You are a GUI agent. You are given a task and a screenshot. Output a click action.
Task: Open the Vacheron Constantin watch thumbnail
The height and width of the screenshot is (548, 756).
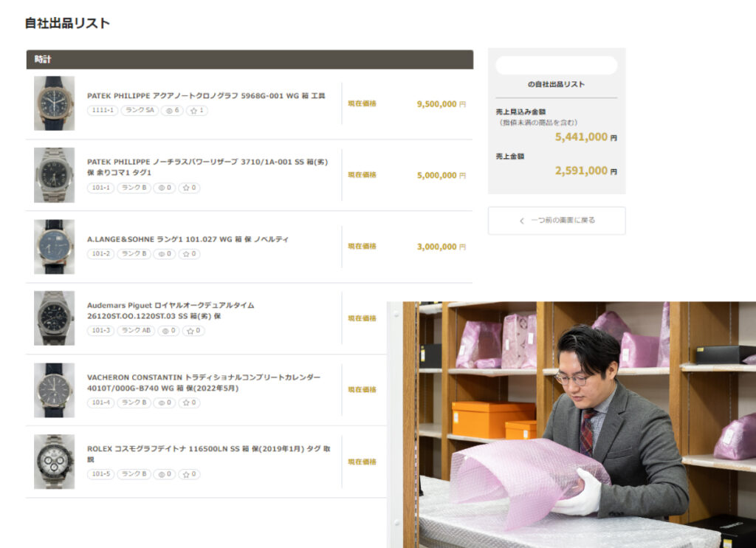point(54,390)
